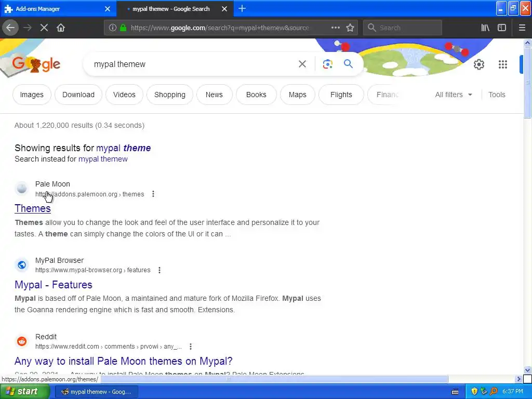The image size is (532, 399).
Task: Filter results by Images
Action: [x=32, y=95]
